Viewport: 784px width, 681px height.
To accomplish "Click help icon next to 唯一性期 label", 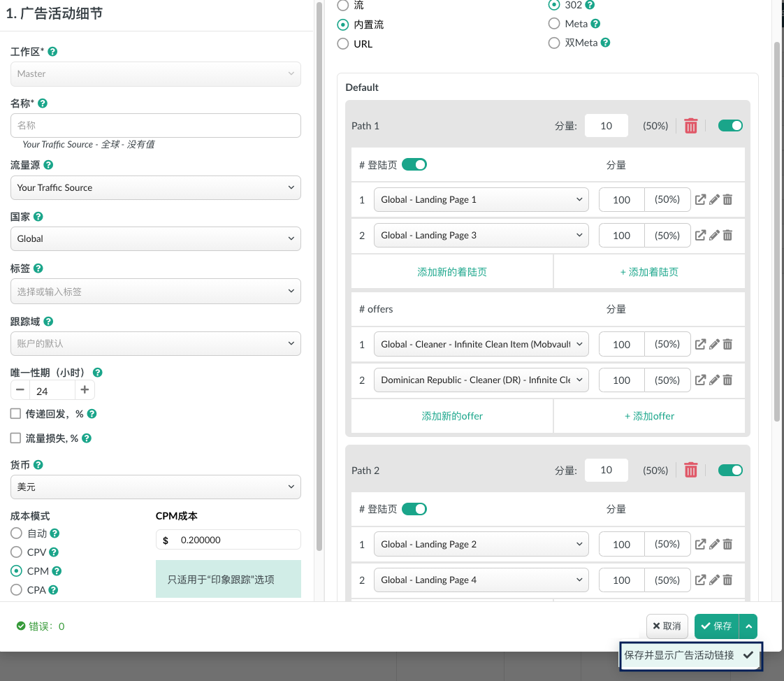I will [98, 372].
